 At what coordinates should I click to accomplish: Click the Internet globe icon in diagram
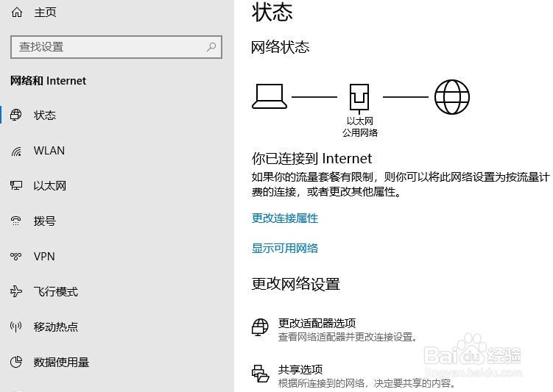tap(452, 97)
